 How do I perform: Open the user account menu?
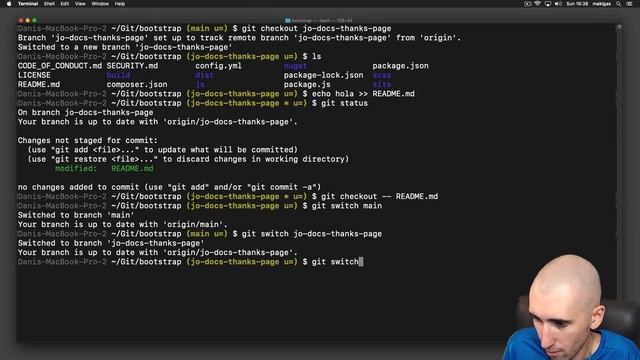click(x=602, y=4)
